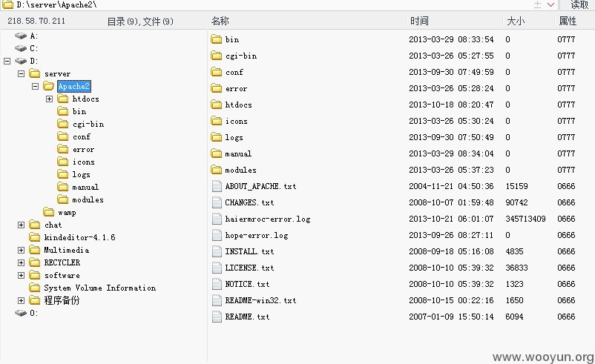This screenshot has width=595, height=364.
Task: Expand the chat folder node
Action: pyautogui.click(x=21, y=225)
